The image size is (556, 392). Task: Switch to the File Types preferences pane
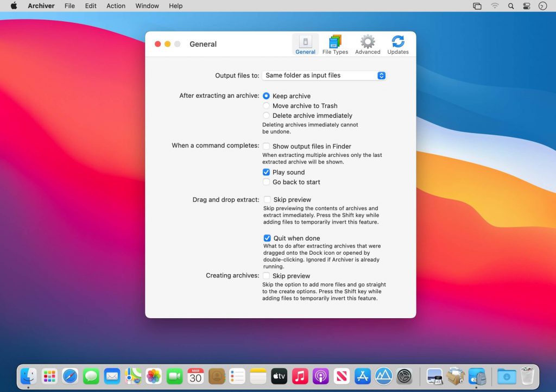click(335, 43)
